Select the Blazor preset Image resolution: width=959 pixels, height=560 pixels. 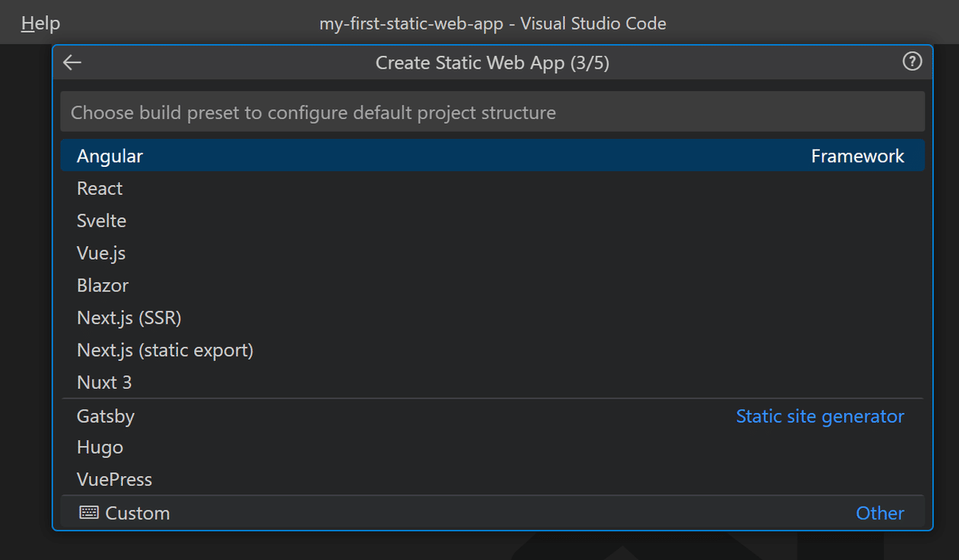(x=102, y=286)
